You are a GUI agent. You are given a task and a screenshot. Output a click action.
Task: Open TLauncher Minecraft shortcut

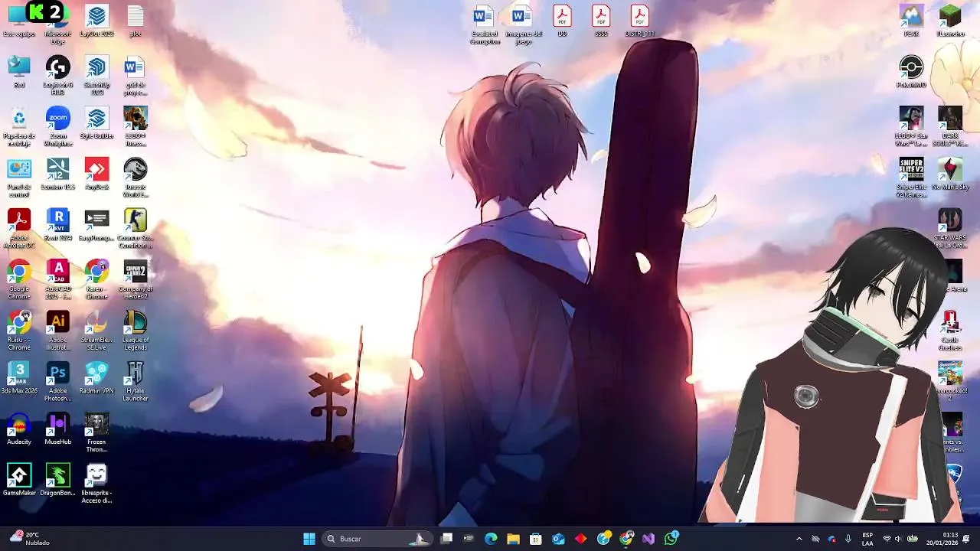(950, 21)
